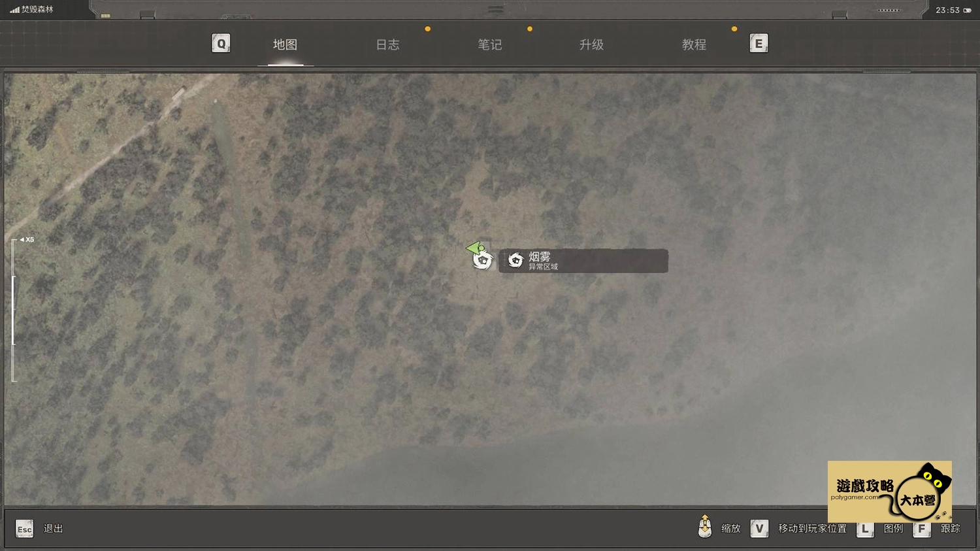Click the 移动到玩家位置 label
This screenshot has width=980, height=551.
812,528
